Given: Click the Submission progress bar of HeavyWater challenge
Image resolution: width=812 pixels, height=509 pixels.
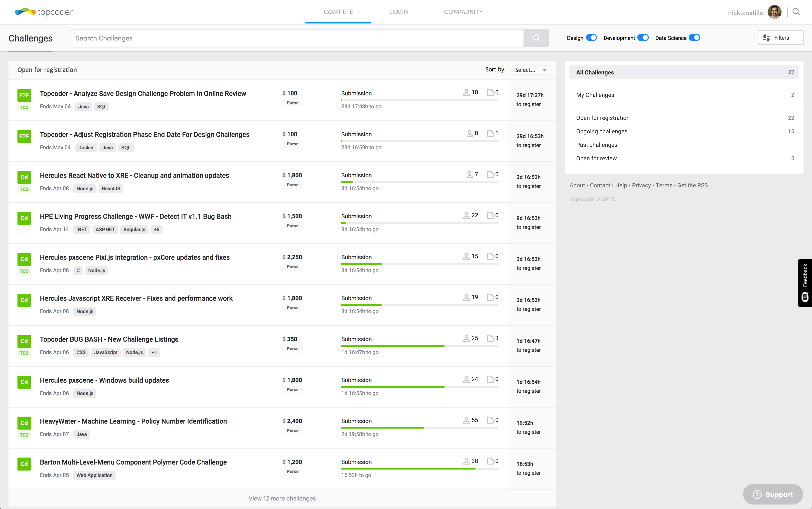Looking at the screenshot, I should (x=419, y=428).
